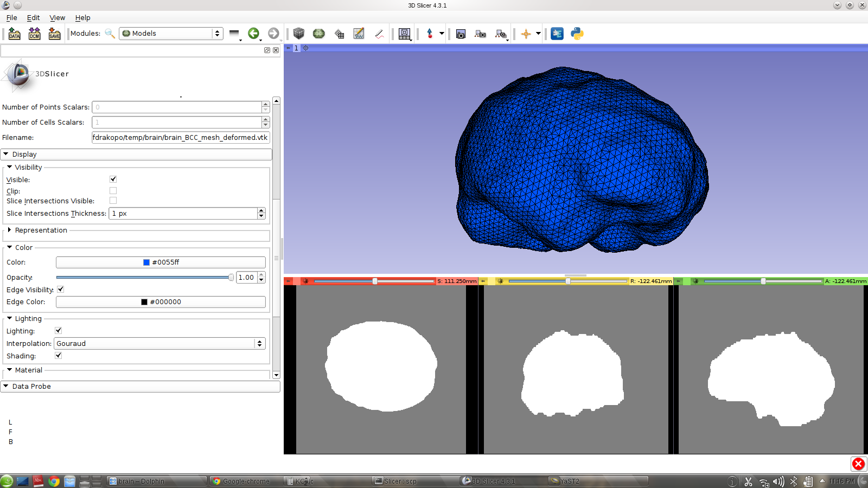Open the slice view layout icon
Screen dimensions: 868x488
tap(404, 34)
